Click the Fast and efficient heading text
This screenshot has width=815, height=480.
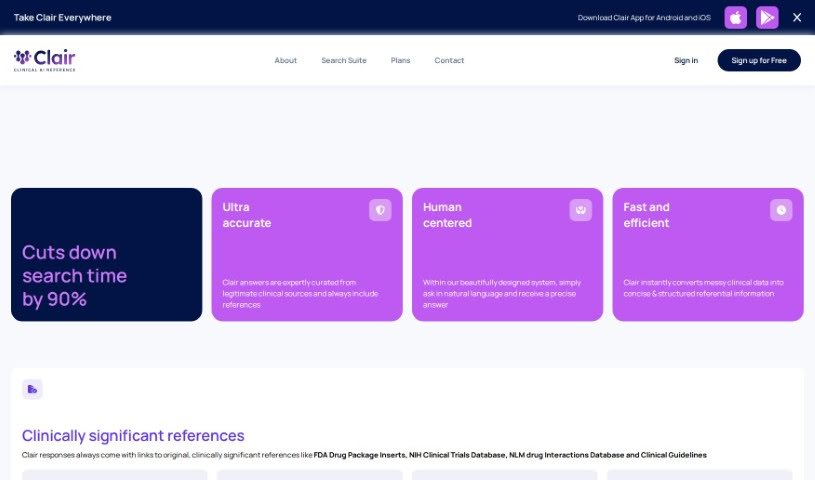click(646, 215)
